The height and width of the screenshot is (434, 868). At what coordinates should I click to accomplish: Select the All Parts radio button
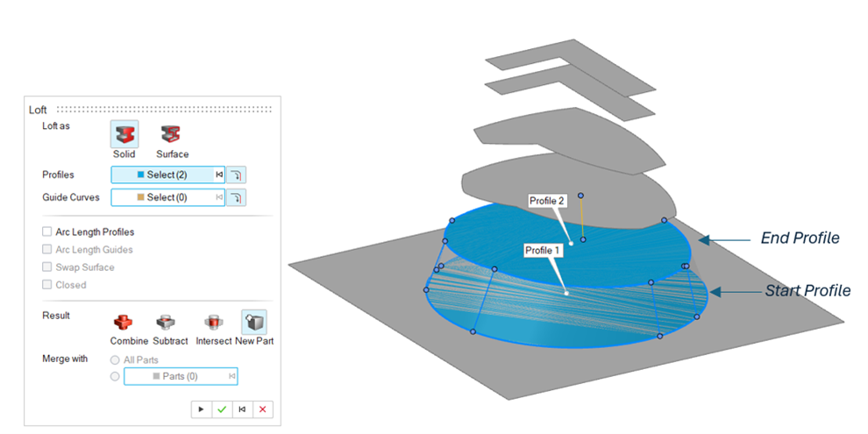(x=115, y=360)
